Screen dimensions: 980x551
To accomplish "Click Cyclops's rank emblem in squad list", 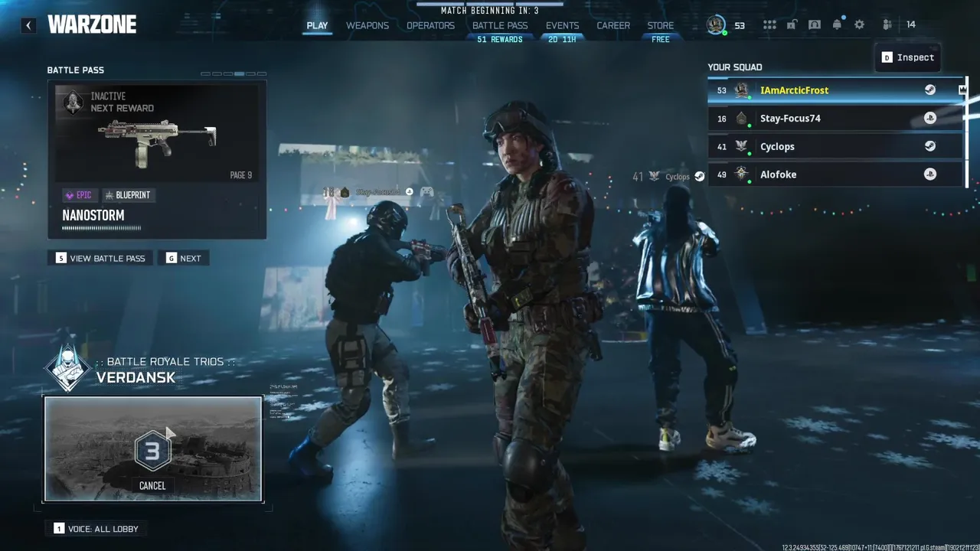I will point(741,146).
